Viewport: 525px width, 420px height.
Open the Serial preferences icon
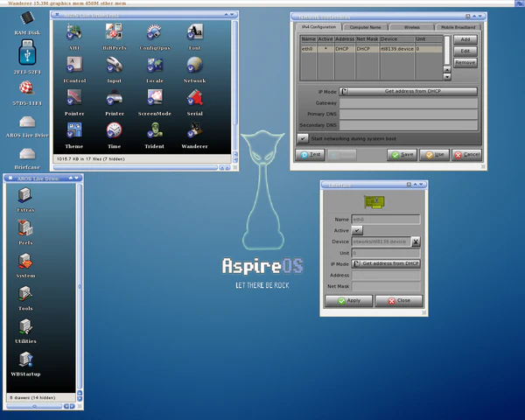click(x=194, y=97)
